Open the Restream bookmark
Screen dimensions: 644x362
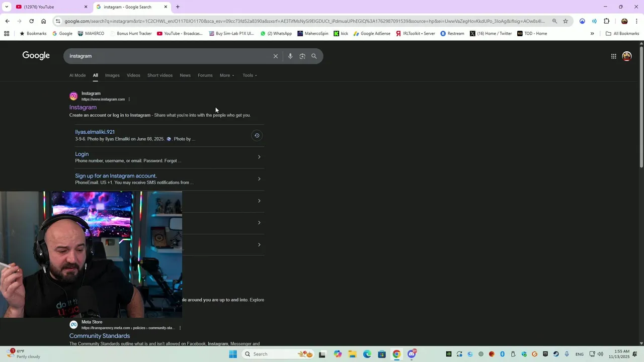tap(452, 34)
